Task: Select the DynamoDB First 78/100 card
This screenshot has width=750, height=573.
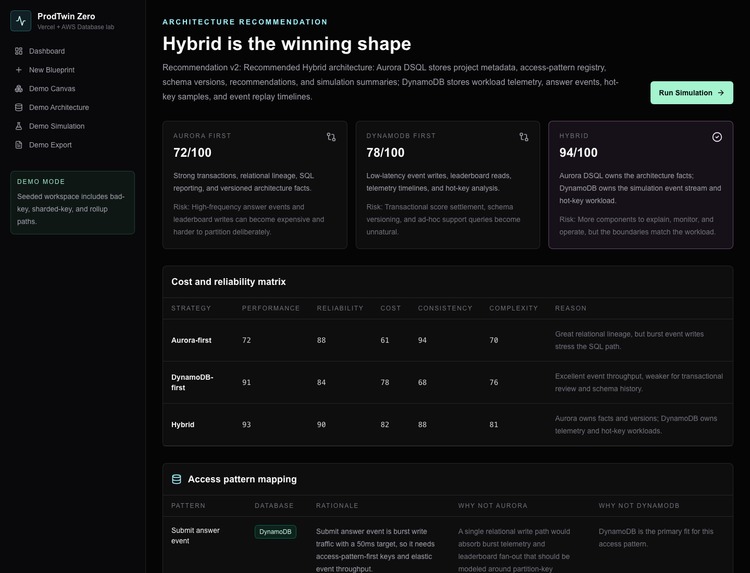Action: [448, 185]
